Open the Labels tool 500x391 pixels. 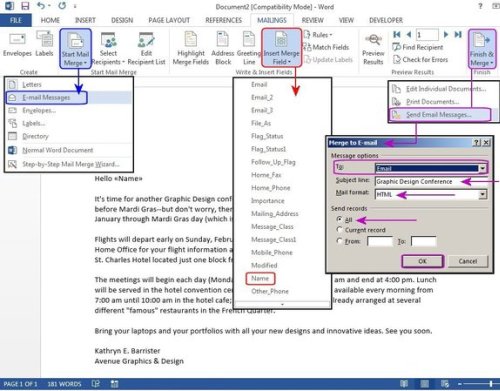(44, 44)
